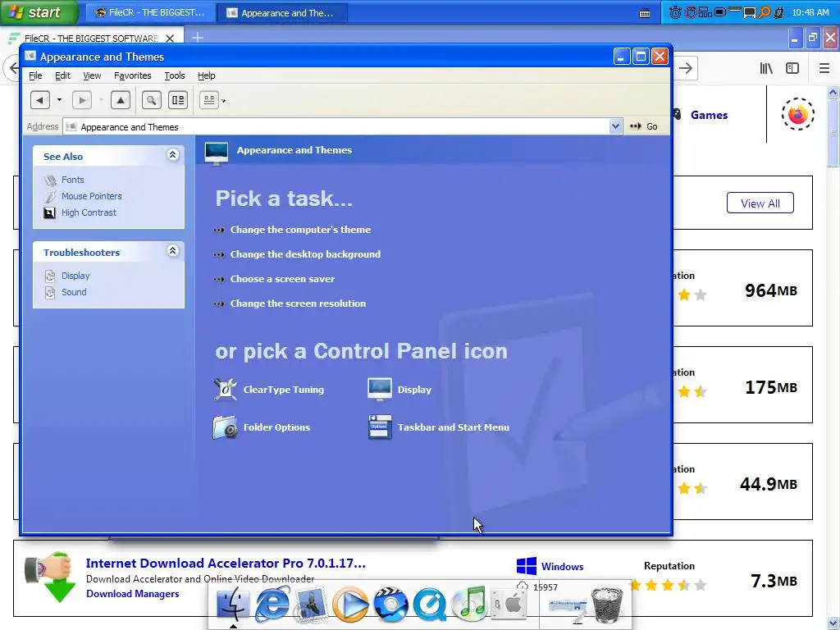Open the Views toolbar button
This screenshot has height=630, width=840.
coord(209,100)
